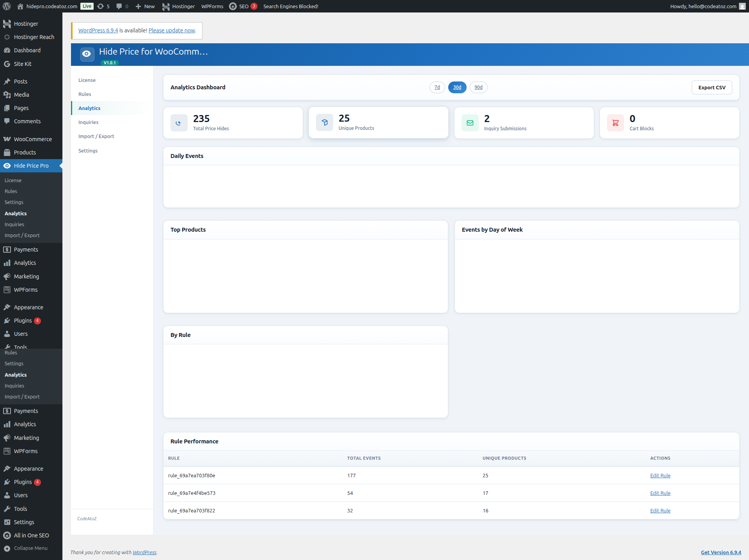Click Edit Rule for rule_69a7ea703f80e

tap(660, 475)
